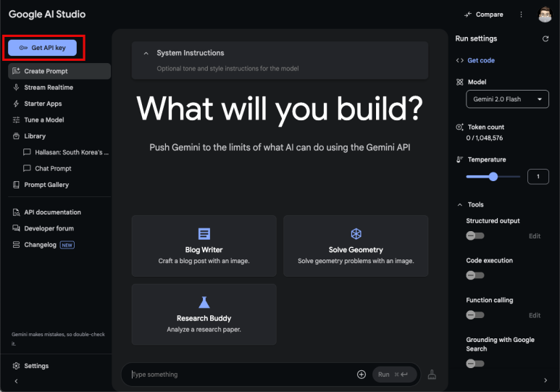Click the Model section icon
This screenshot has height=392, width=560.
pyautogui.click(x=459, y=82)
